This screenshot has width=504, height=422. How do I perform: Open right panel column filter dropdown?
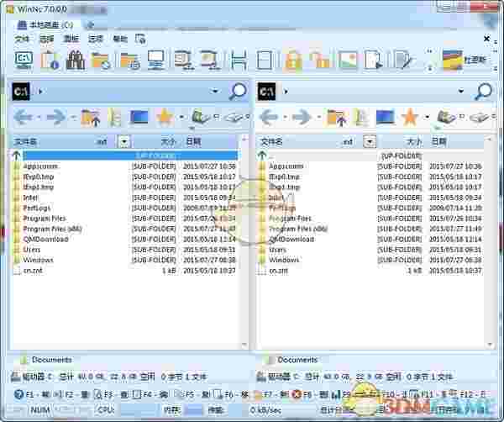pos(370,141)
